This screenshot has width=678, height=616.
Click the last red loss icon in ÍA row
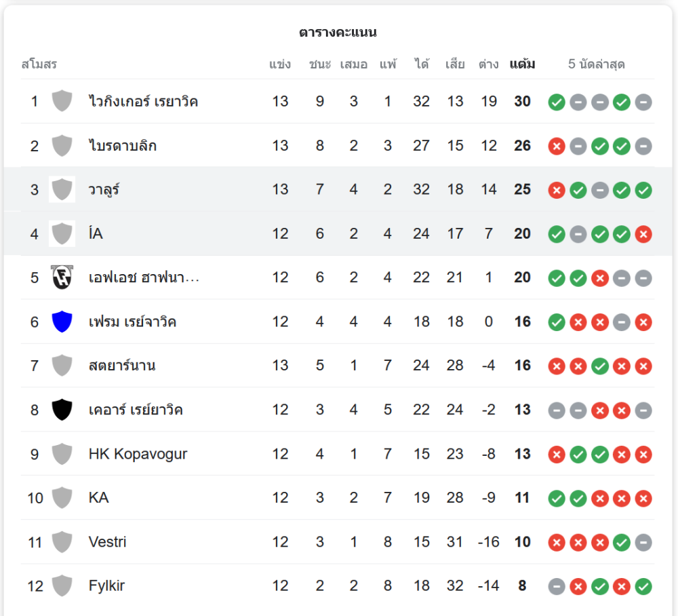click(x=643, y=234)
